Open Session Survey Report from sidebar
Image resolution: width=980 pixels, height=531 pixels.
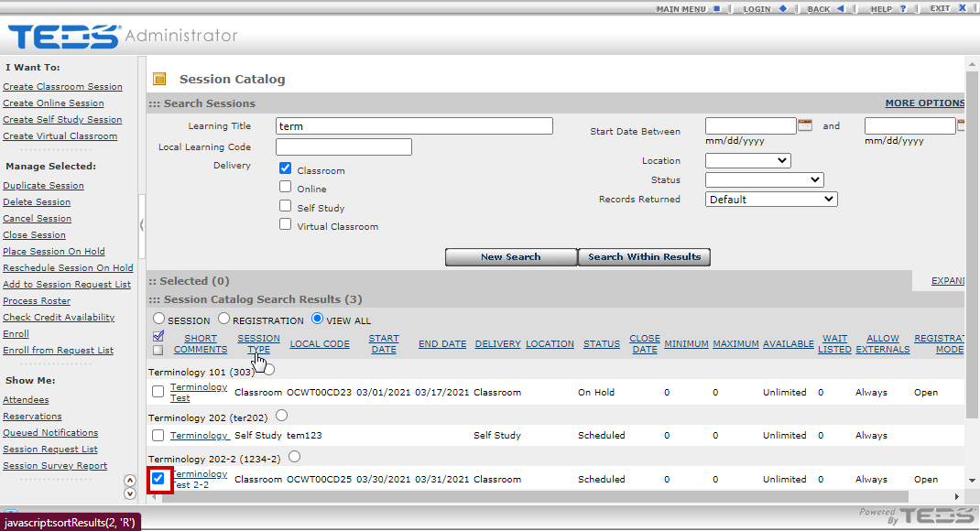click(55, 466)
